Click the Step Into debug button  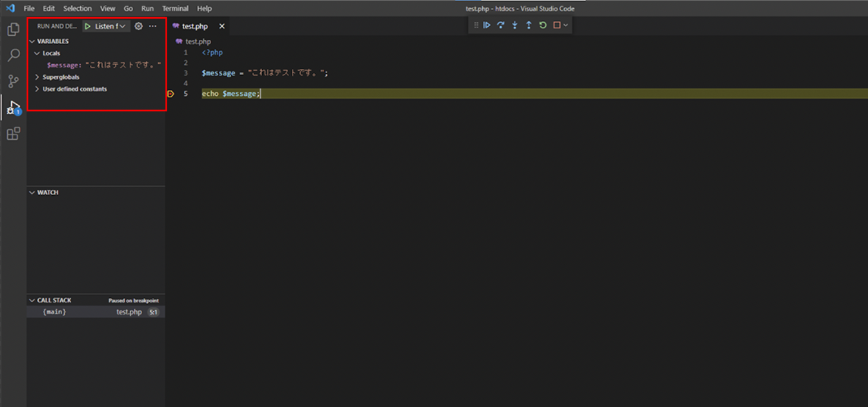click(x=515, y=25)
